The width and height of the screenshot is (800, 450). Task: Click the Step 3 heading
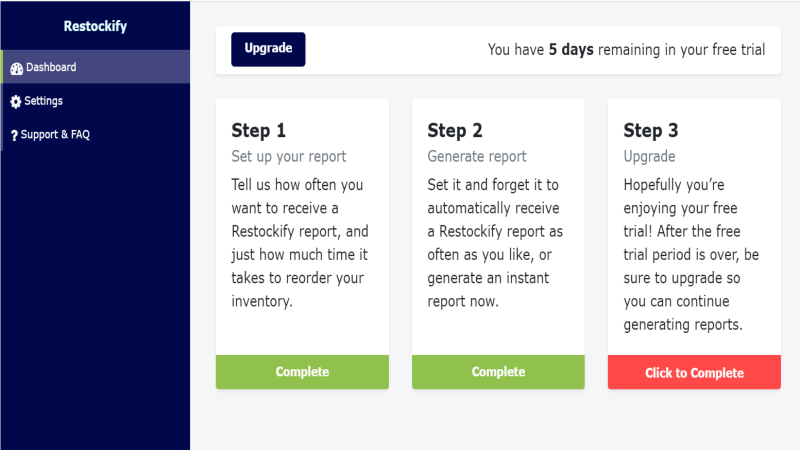(651, 131)
